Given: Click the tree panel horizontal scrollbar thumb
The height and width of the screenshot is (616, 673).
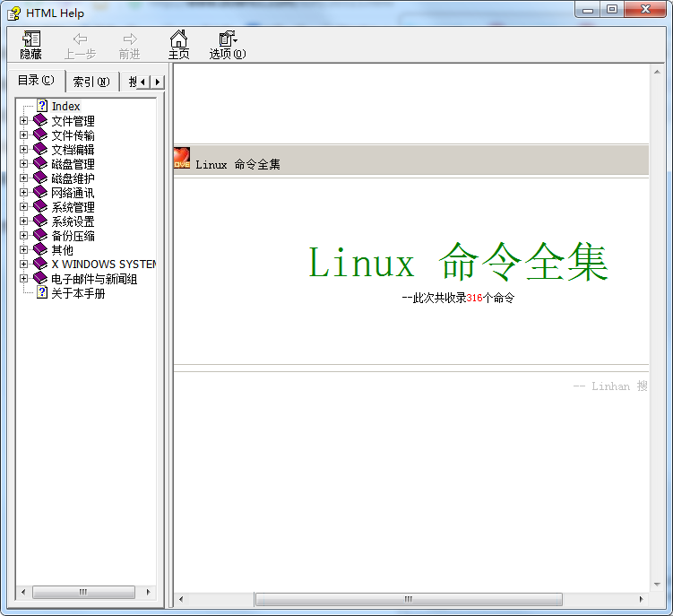Looking at the screenshot, I should pos(83,593).
